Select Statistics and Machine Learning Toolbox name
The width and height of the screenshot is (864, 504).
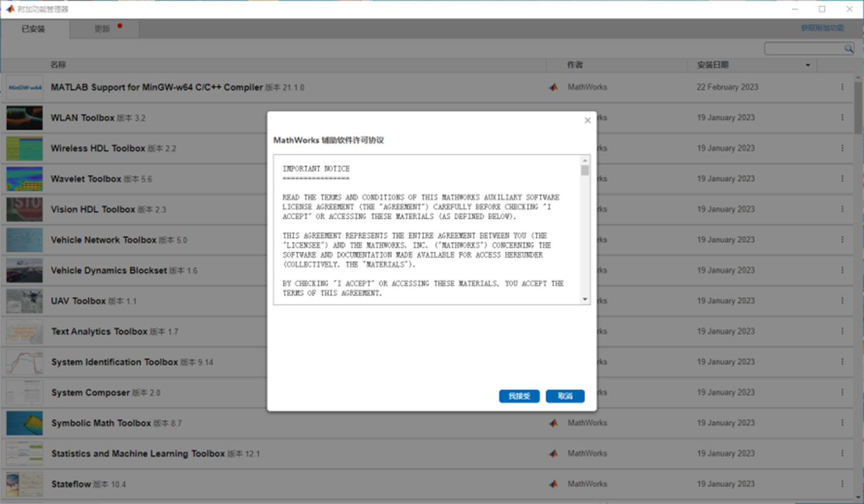point(138,454)
